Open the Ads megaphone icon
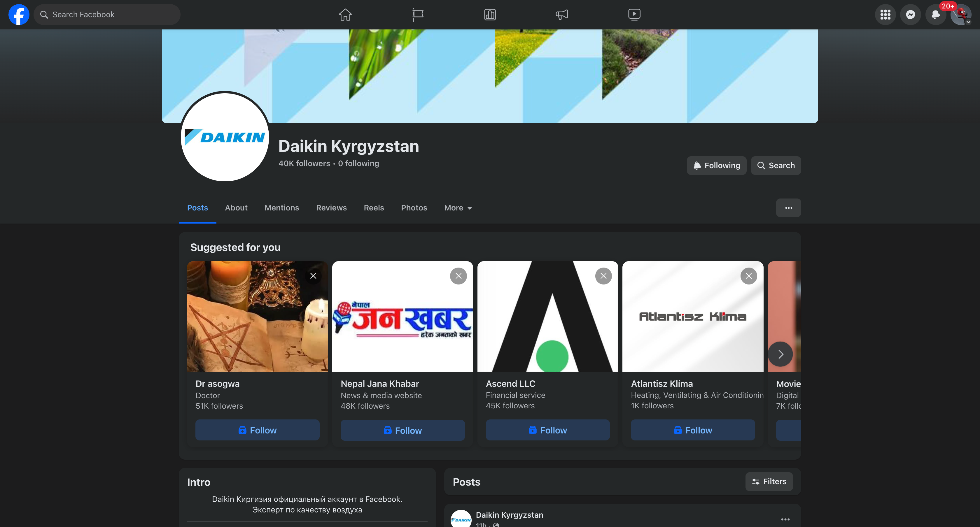The height and width of the screenshot is (527, 980). (561, 15)
